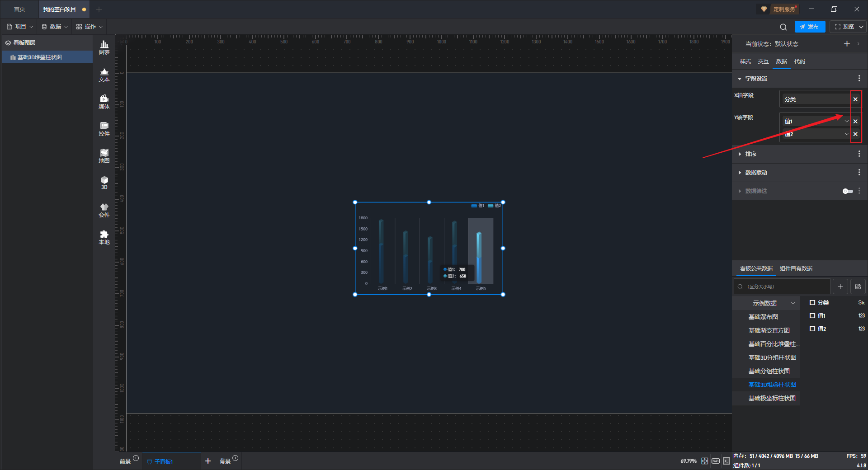
Task: Open the 本地 local components panel
Action: pos(104,237)
